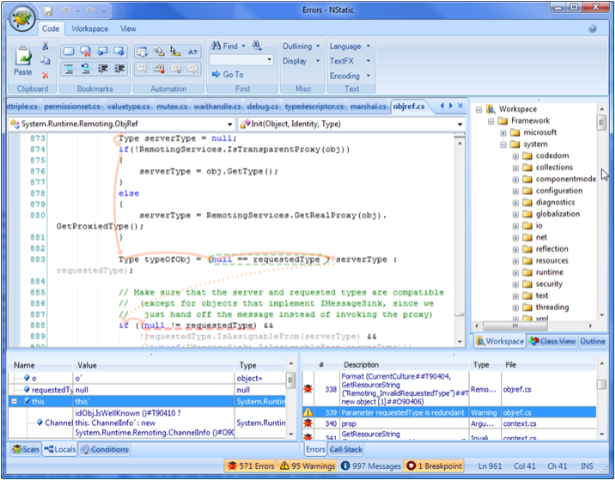Collapse the Framework folder node

click(491, 121)
